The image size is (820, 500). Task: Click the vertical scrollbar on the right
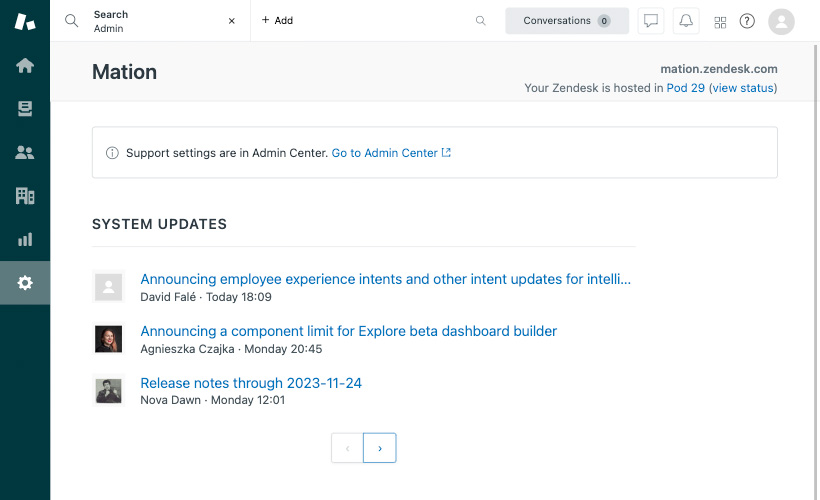816,271
